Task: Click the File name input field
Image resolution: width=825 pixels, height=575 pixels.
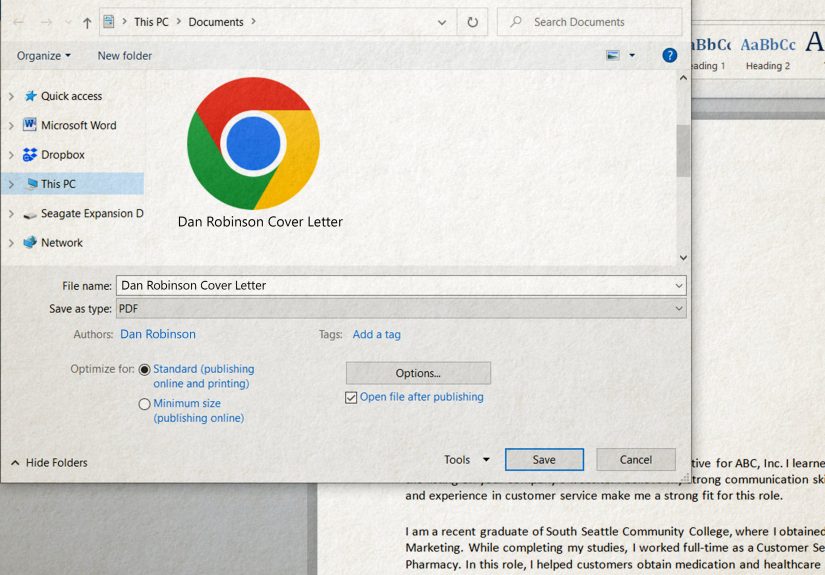Action: 401,286
